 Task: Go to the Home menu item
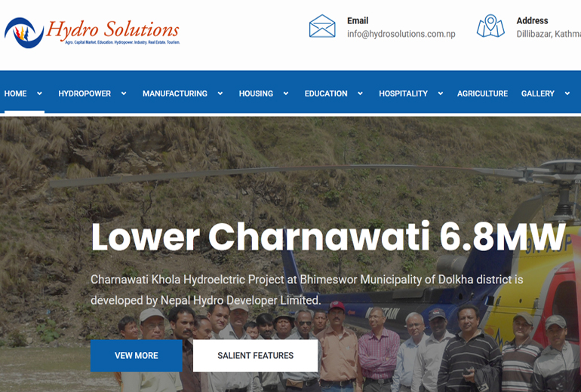[15, 93]
